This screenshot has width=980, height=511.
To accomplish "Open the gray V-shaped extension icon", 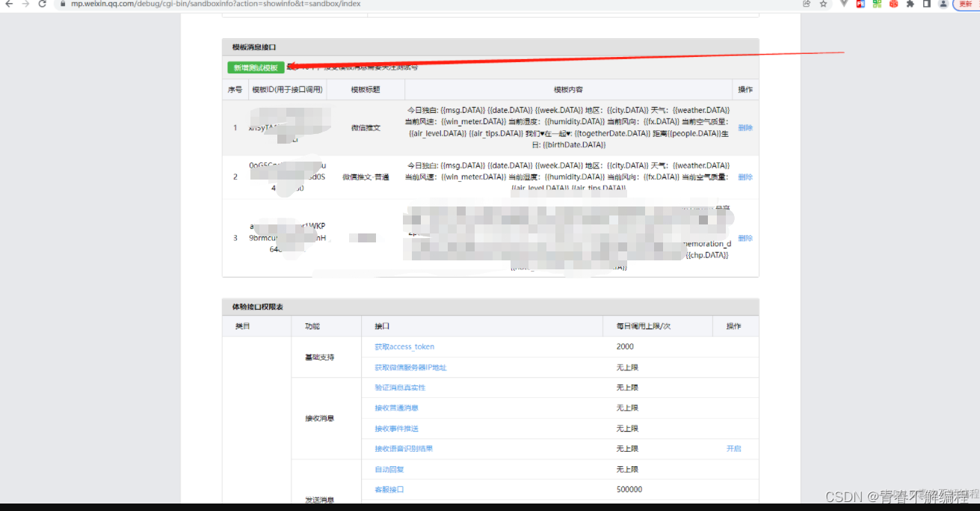I will click(x=844, y=4).
